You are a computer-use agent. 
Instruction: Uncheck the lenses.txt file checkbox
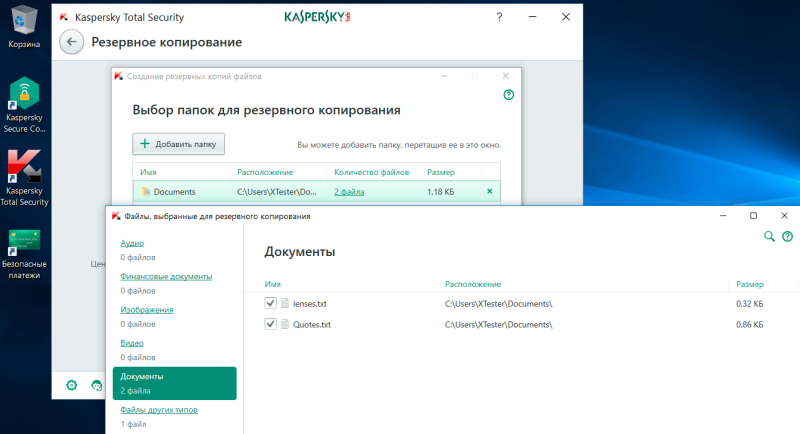pyautogui.click(x=270, y=303)
